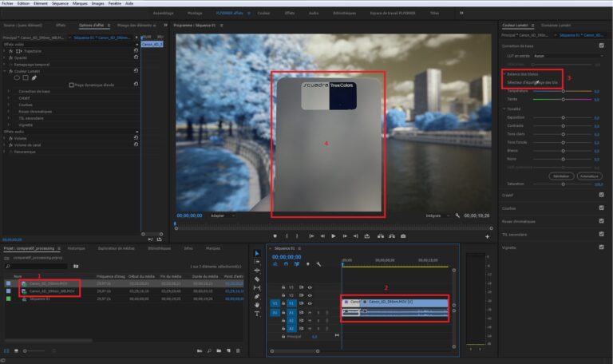Adjust the Exposition slider
Image resolution: width=613 pixels, height=364 pixels.
coord(563,117)
